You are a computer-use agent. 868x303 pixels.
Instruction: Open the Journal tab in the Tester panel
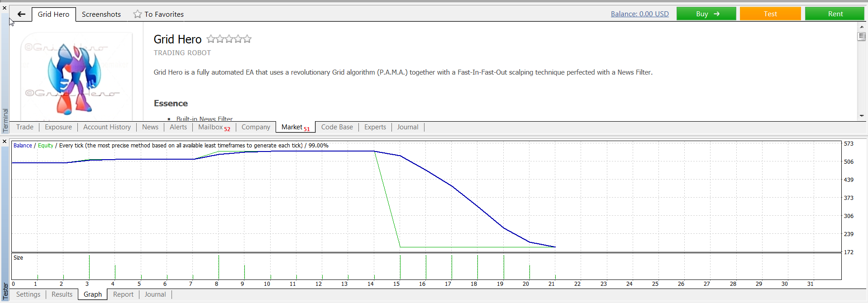pos(155,294)
